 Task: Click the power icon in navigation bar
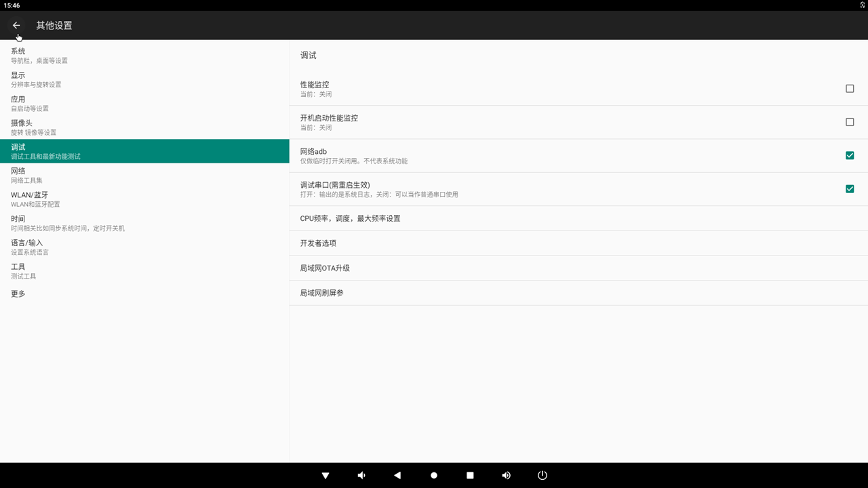point(542,476)
